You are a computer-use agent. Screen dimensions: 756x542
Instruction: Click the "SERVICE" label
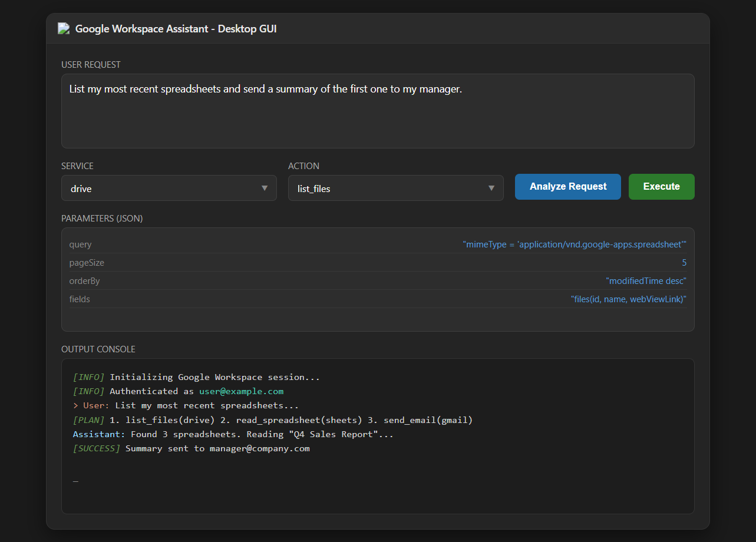(77, 166)
